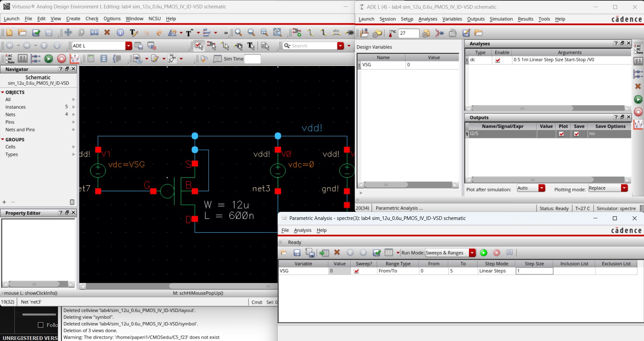Toggle Plot checkbox for I2/S output
644x341 pixels.
click(x=561, y=134)
